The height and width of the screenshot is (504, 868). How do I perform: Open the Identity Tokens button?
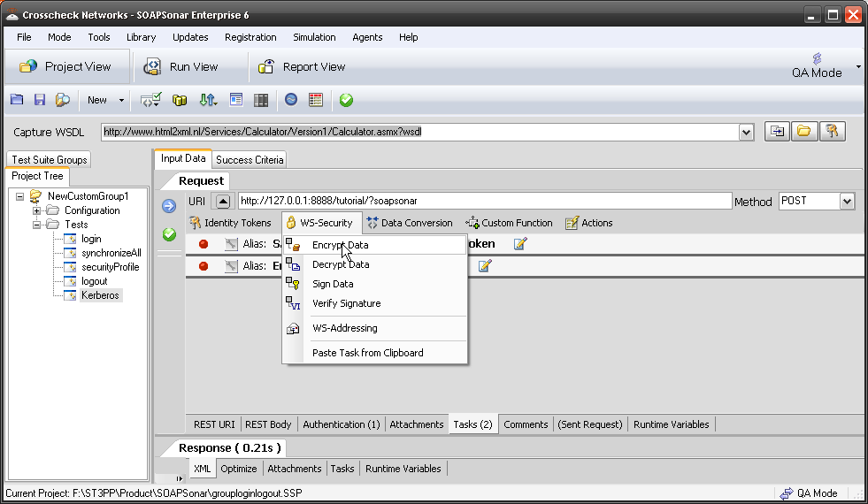pos(230,223)
